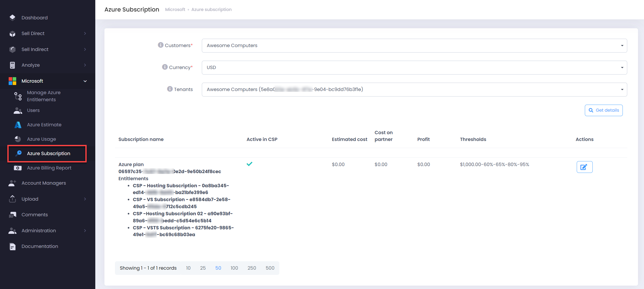
Task: Expand the Upload chevron
Action: coord(85,199)
